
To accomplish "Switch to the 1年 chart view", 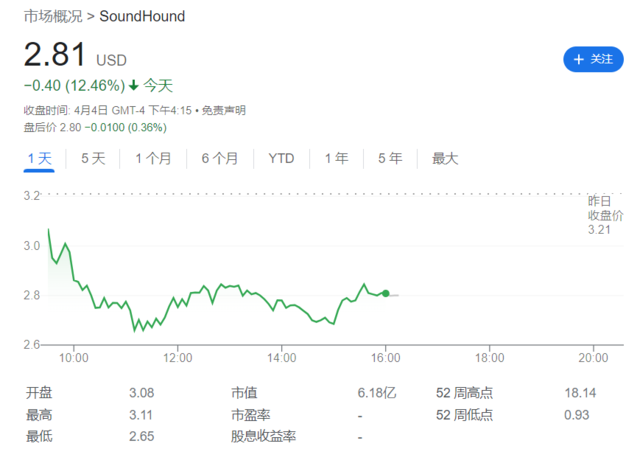I will 336,158.
